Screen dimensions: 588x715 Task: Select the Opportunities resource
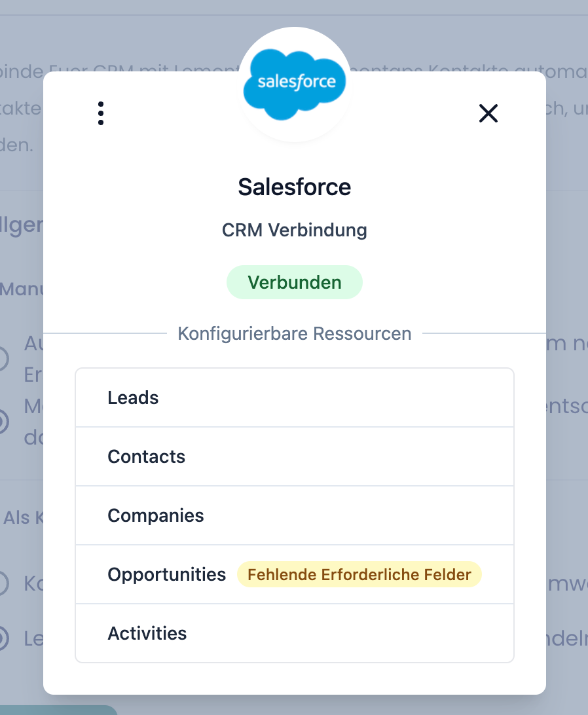click(167, 574)
